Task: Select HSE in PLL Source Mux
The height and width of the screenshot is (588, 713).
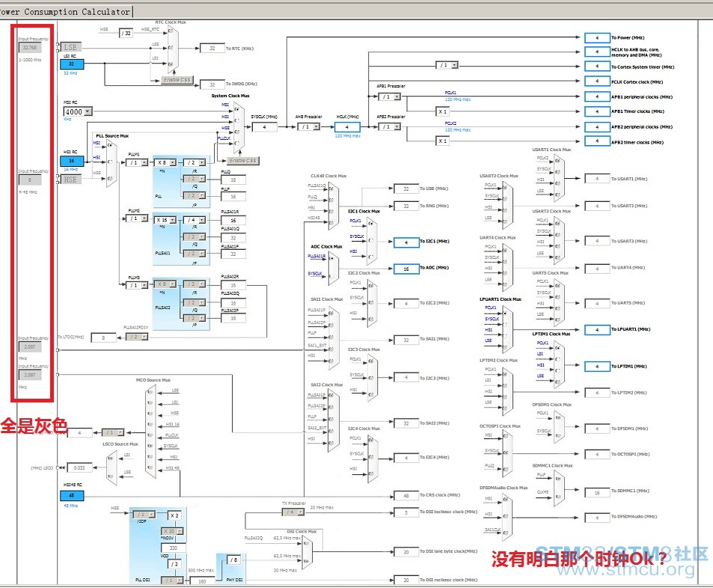Action: click(x=110, y=178)
